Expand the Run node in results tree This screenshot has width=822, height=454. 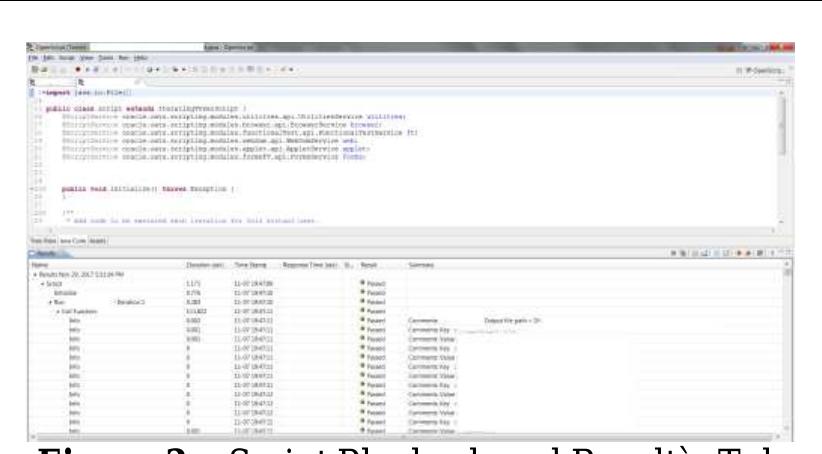[x=50, y=302]
